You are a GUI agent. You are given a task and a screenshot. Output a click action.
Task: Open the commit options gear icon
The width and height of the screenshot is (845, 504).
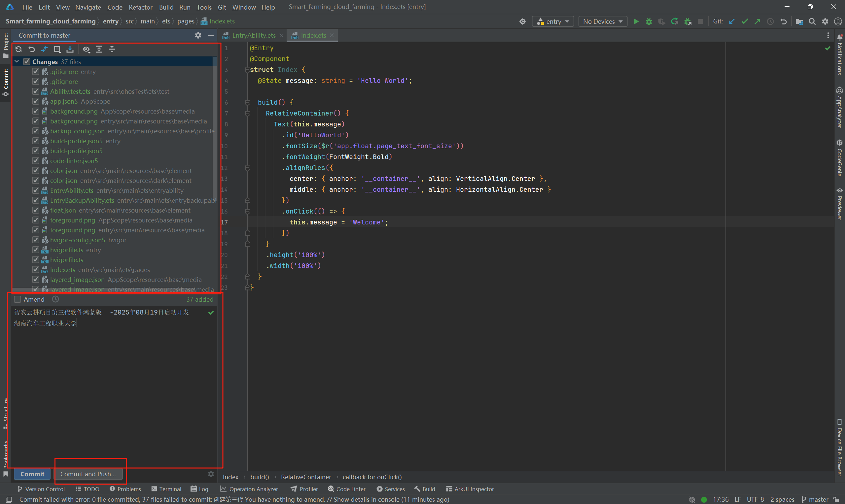[211, 474]
